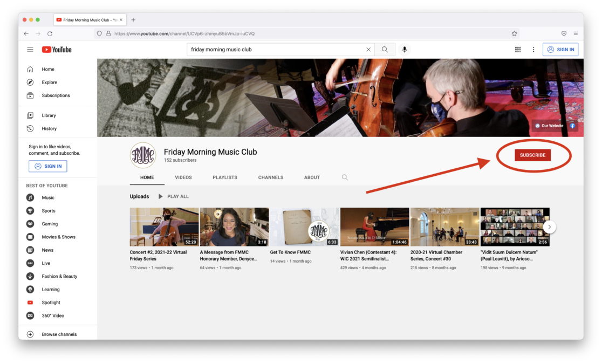Viewport: 602px width, 364px height.
Task: Open the YouTube apps grid icon
Action: pos(518,50)
